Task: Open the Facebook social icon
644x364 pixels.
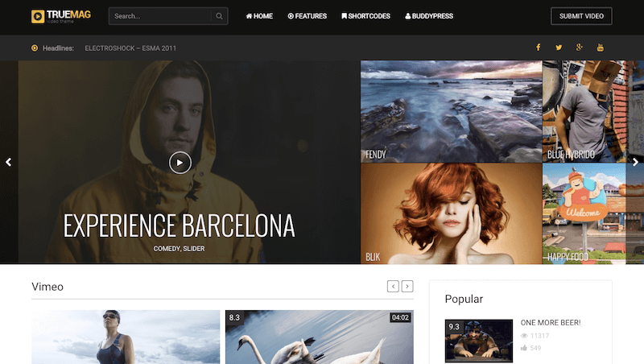Action: (538, 48)
